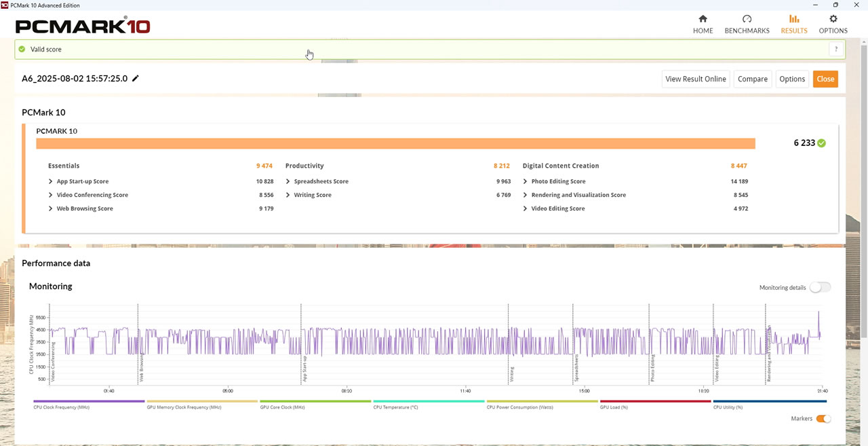Click the Performance data heading

tap(56, 263)
